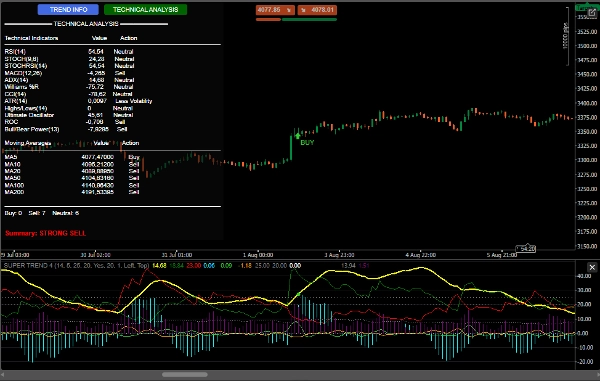The height and width of the screenshot is (381, 600).
Task: Click the Technical Indicators column header
Action: (31, 38)
